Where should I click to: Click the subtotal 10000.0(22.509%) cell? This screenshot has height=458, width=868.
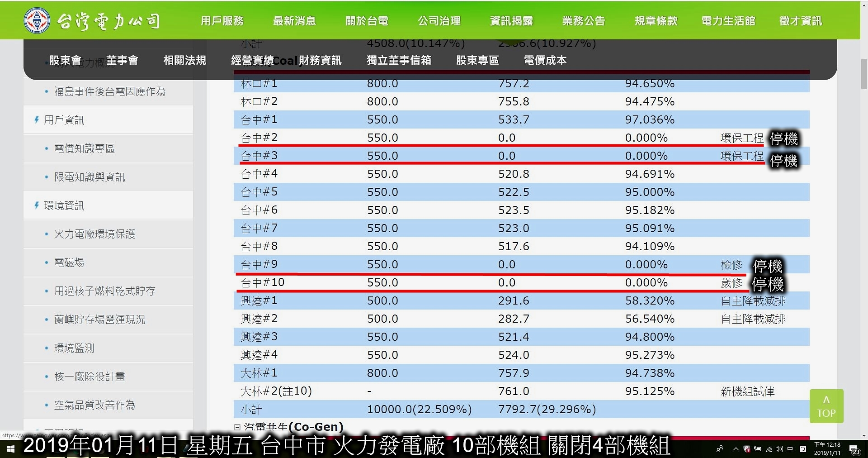point(420,409)
